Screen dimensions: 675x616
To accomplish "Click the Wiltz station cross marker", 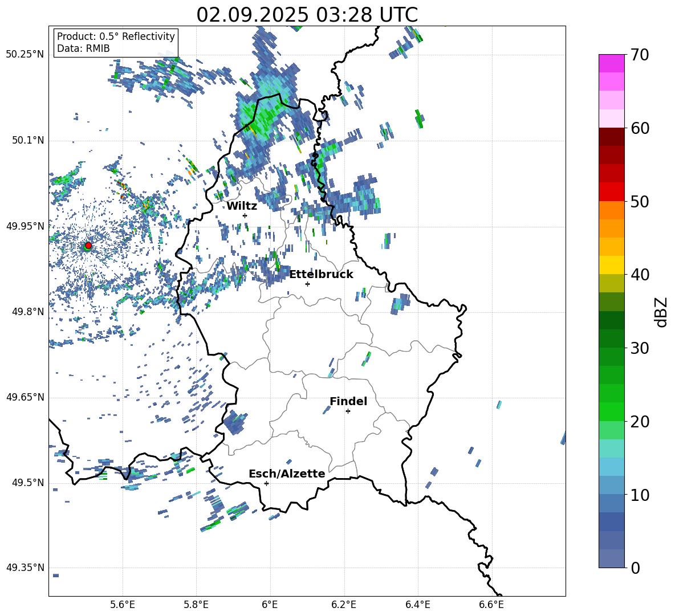I will tap(245, 215).
